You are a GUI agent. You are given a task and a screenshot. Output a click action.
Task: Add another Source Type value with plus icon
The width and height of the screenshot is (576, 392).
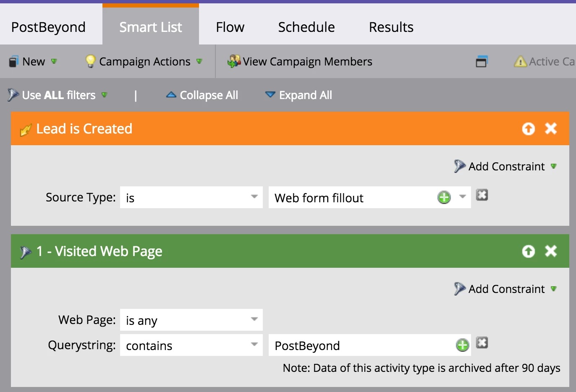(x=444, y=197)
